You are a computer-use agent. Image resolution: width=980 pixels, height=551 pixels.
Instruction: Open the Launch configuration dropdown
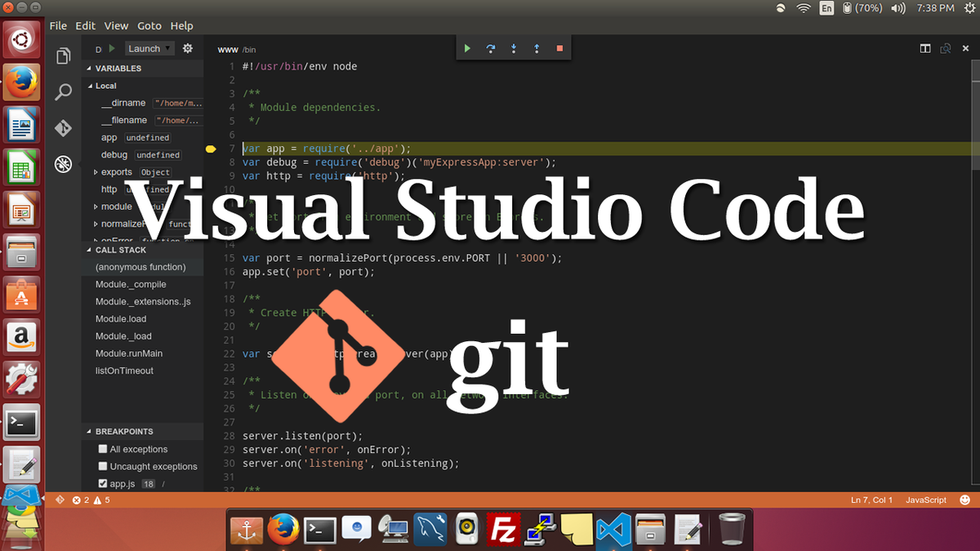[x=149, y=49]
